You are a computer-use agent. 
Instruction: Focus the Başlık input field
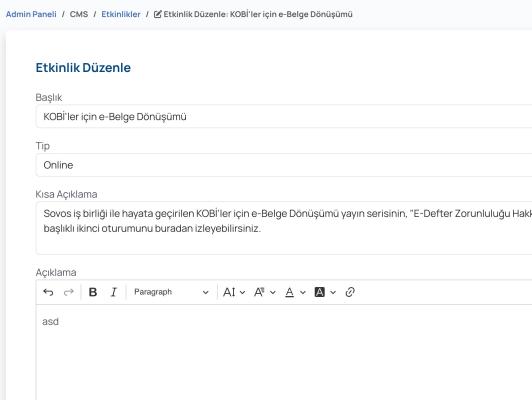(x=284, y=116)
